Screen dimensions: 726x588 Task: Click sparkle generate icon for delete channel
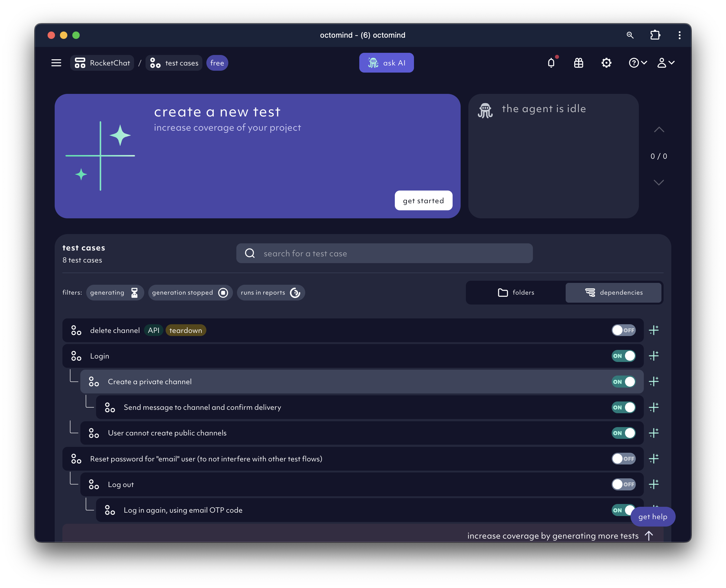(x=654, y=330)
